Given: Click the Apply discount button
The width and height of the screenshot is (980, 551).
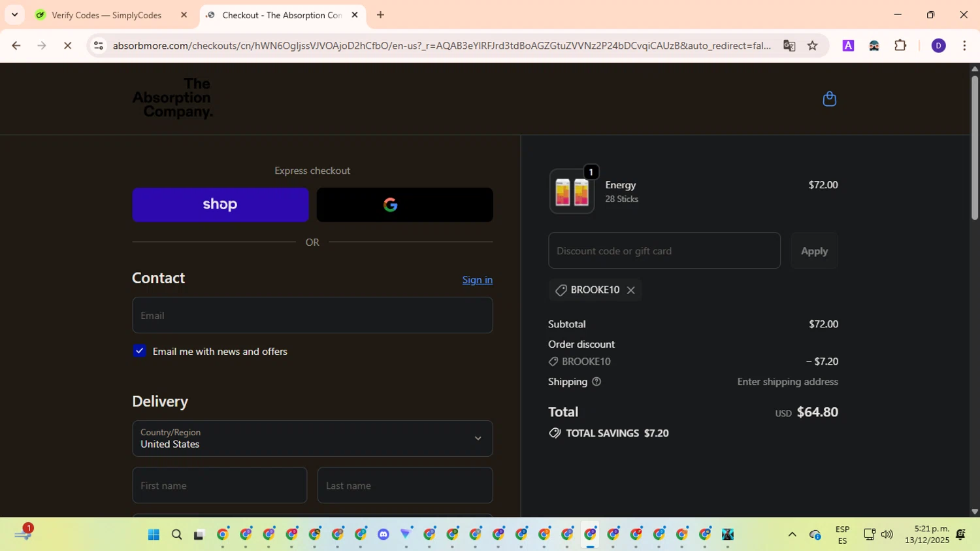Looking at the screenshot, I should 815,251.
